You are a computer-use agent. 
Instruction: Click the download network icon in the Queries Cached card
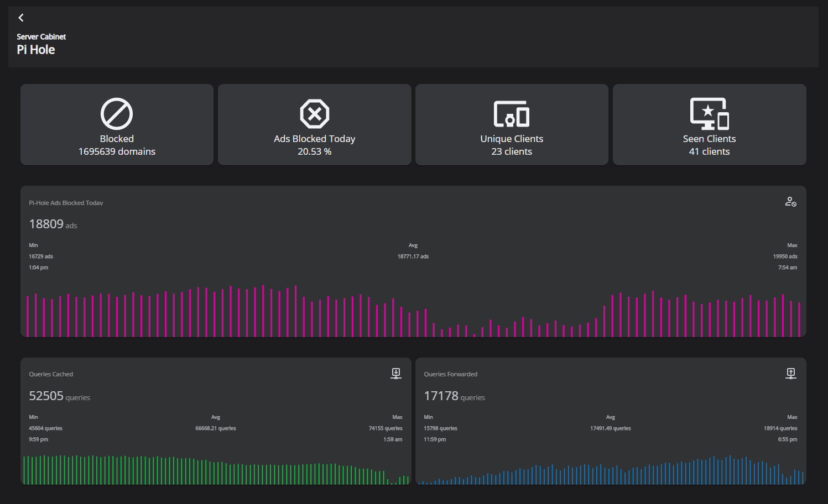396,374
